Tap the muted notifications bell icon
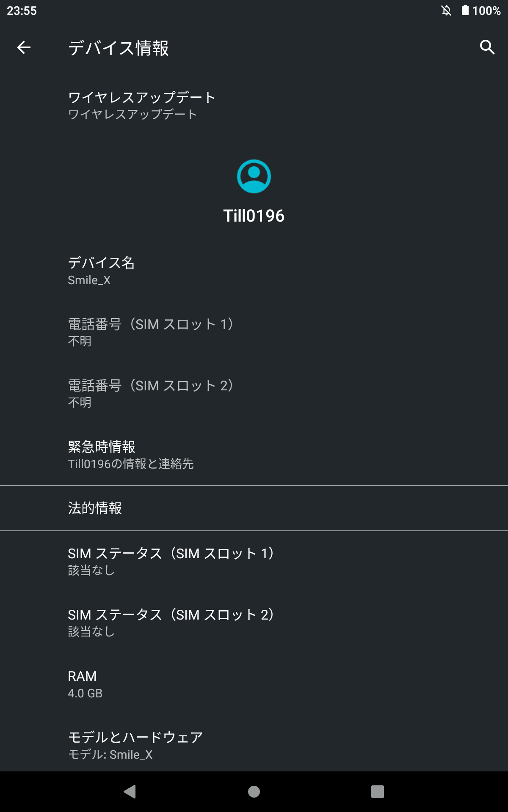 click(446, 11)
